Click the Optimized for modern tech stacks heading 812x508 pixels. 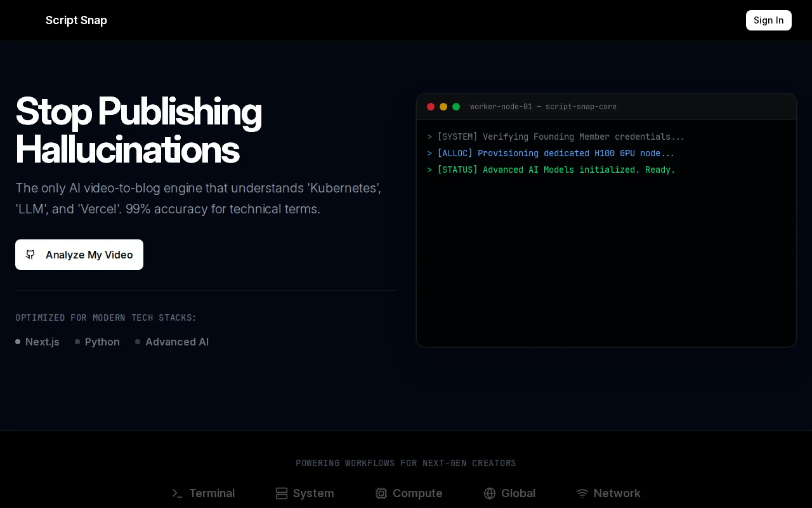coord(106,317)
